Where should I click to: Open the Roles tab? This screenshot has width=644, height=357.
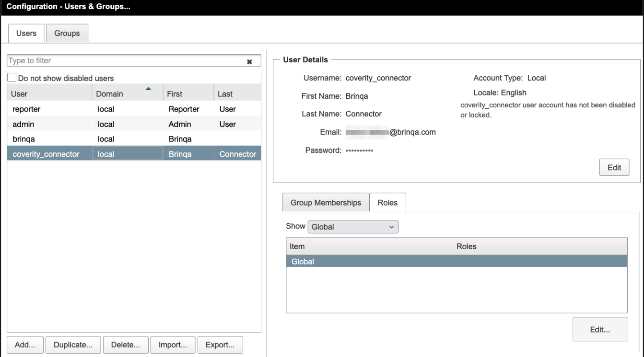[387, 203]
